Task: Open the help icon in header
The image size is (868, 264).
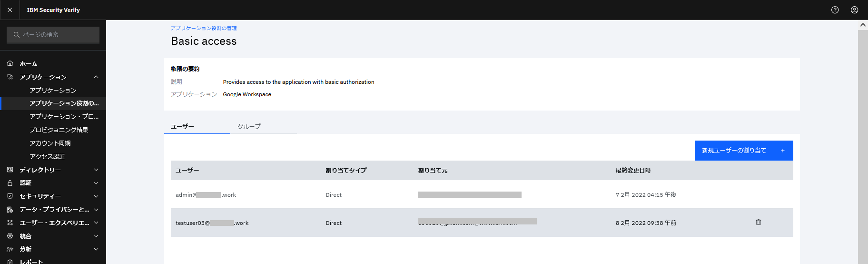Action: point(835,10)
